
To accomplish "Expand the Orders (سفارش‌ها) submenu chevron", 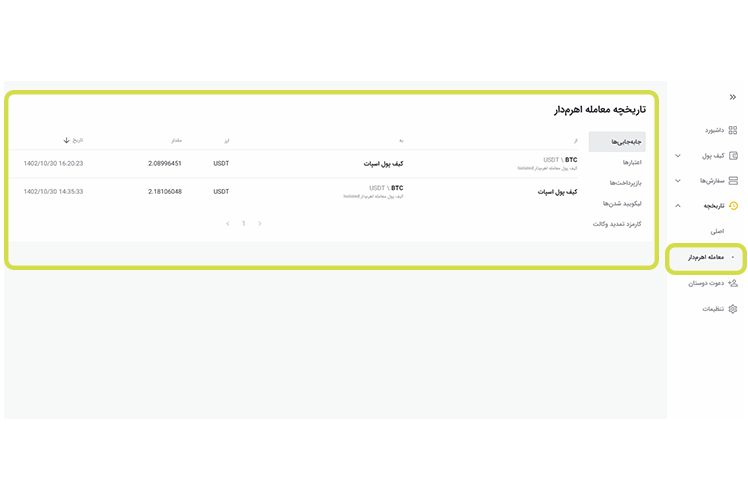I will pos(678,181).
